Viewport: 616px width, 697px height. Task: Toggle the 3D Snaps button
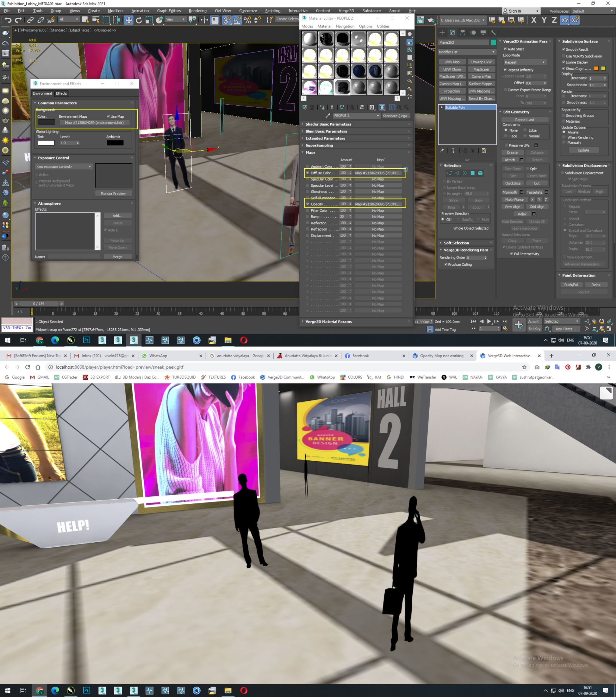tap(227, 20)
